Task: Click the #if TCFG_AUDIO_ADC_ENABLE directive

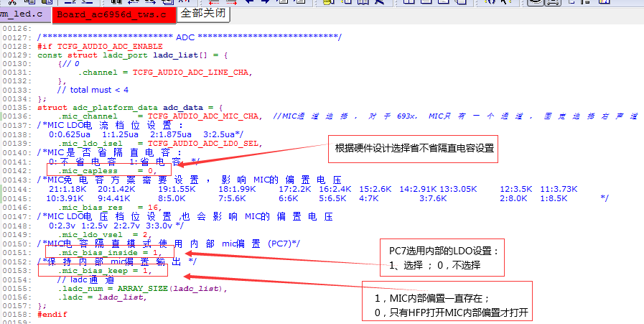Action: tap(100, 47)
